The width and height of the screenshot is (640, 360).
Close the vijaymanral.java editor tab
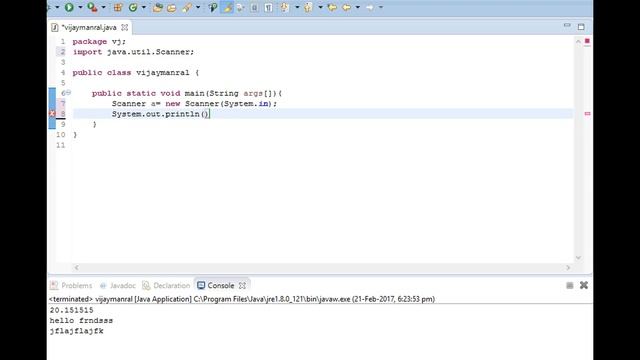[124, 27]
